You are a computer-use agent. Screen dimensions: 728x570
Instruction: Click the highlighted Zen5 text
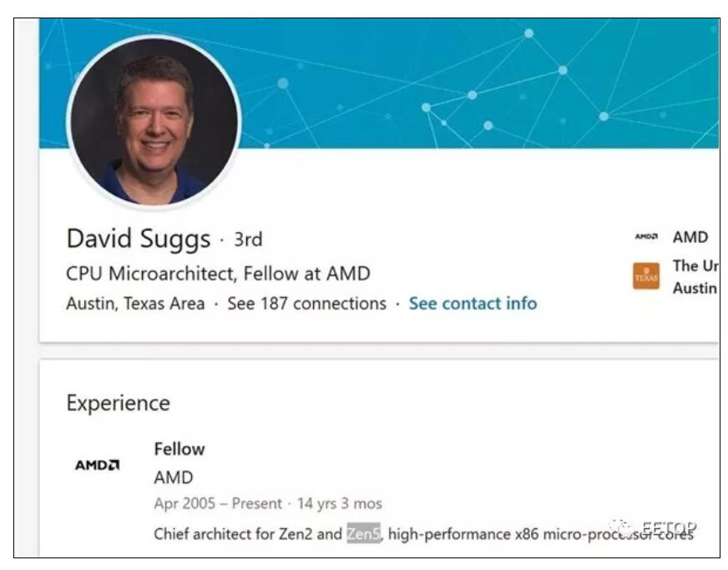(x=363, y=533)
